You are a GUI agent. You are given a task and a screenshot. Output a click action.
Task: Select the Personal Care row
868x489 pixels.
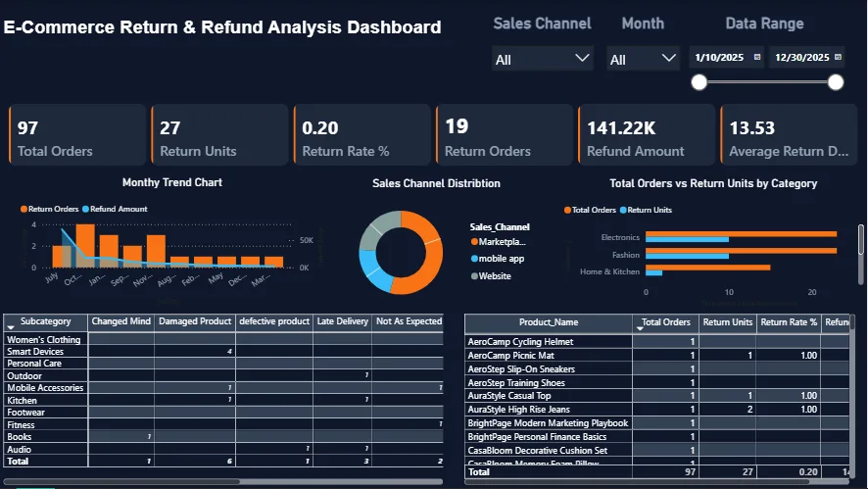[x=223, y=364]
